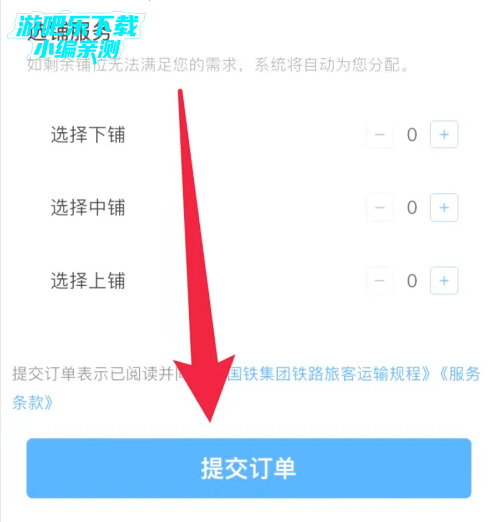Add one 中铺 berth via plus icon

(x=444, y=208)
